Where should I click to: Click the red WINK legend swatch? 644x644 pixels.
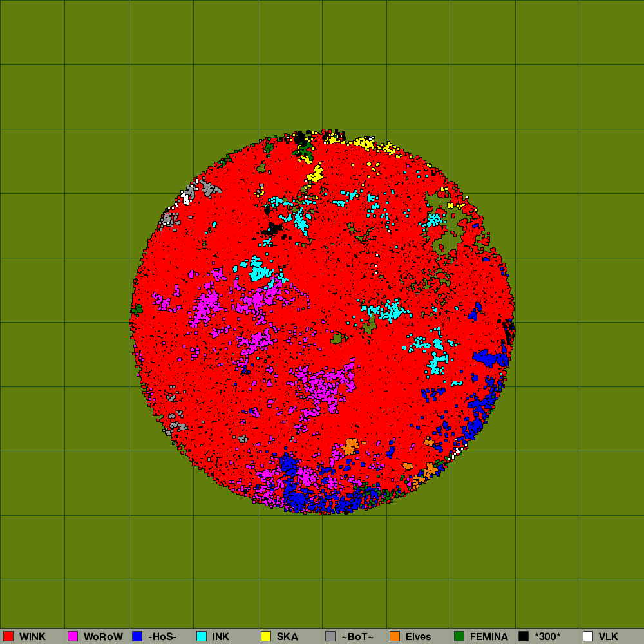click(8, 636)
